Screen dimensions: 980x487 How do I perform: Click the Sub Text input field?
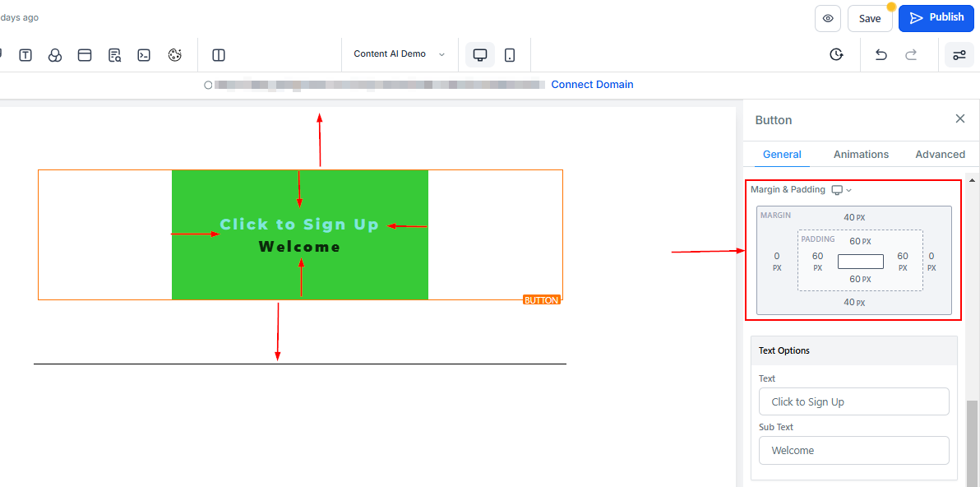coord(853,450)
